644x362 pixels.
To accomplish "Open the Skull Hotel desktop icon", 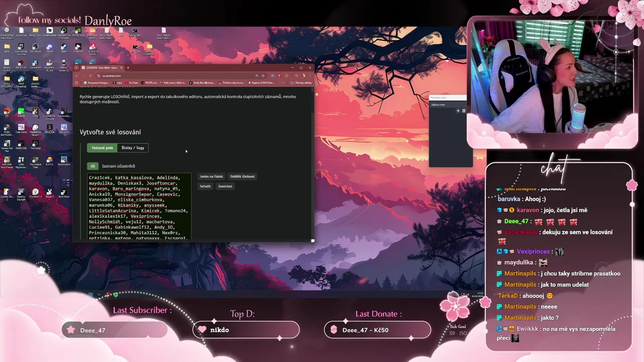I will (64, 193).
